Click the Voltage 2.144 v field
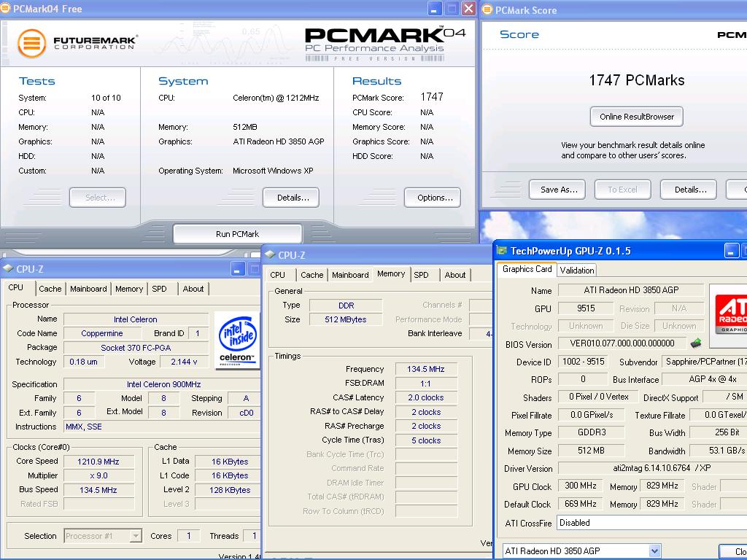This screenshot has width=747, height=560. point(184,362)
